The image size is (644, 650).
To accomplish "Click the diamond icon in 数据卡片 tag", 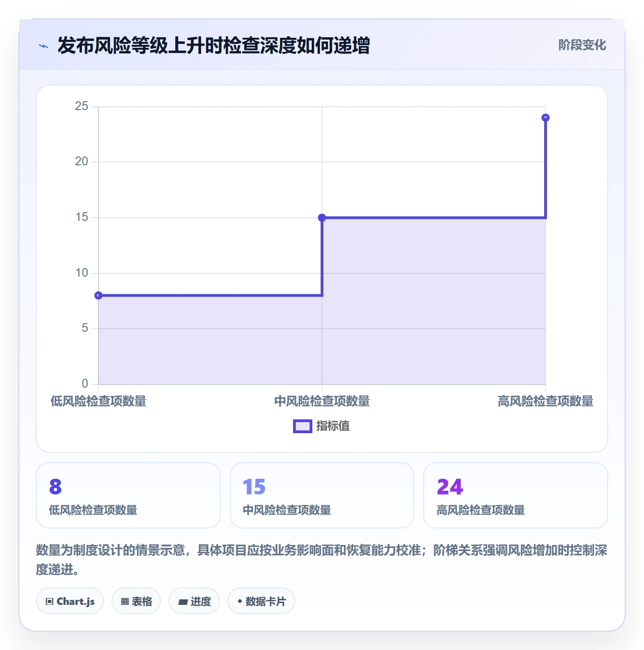I will pyautogui.click(x=240, y=601).
